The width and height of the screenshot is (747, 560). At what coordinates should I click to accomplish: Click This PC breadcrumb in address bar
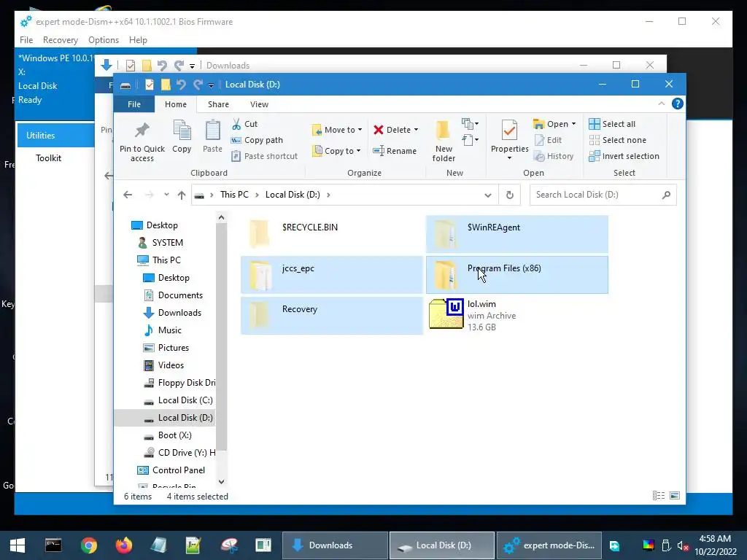click(x=234, y=195)
